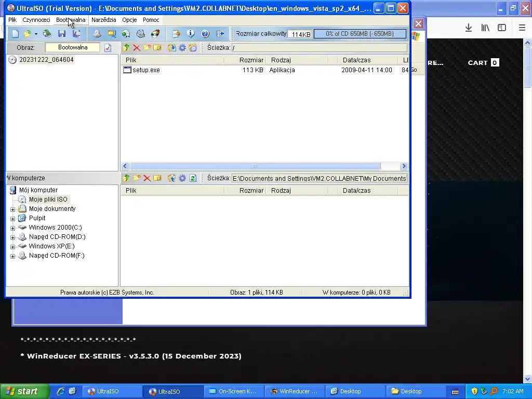This screenshot has width=532, height=399.
Task: Open the Plik menu
Action: coord(12,20)
